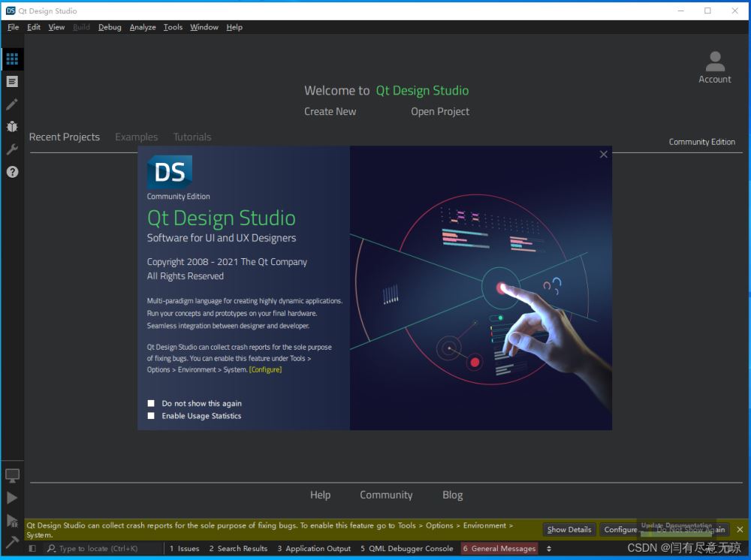
Task: Open the Analyze menu
Action: (143, 27)
